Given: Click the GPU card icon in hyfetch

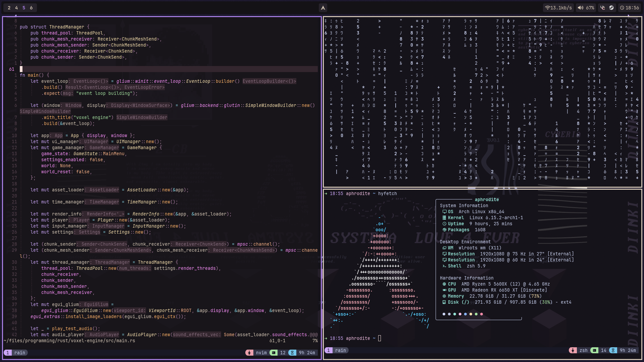Looking at the screenshot, I should (444, 290).
